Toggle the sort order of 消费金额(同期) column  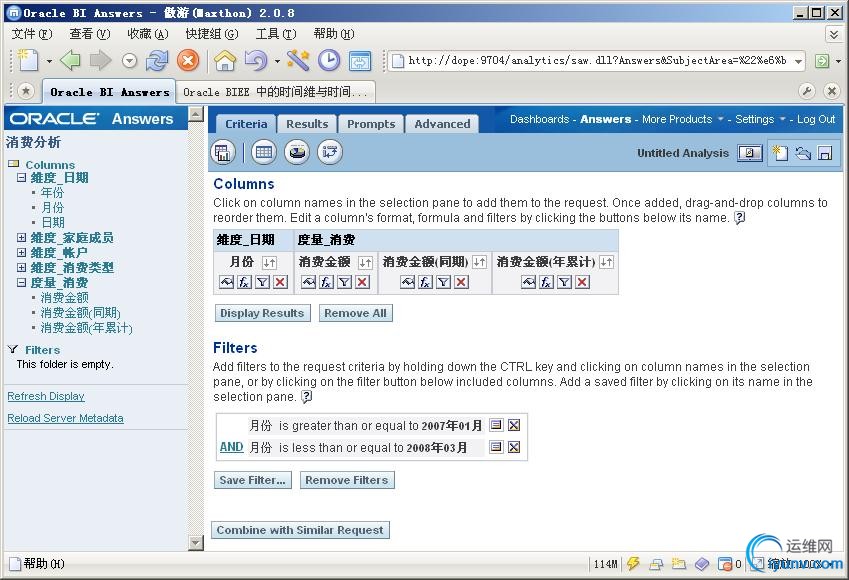pyautogui.click(x=479, y=262)
